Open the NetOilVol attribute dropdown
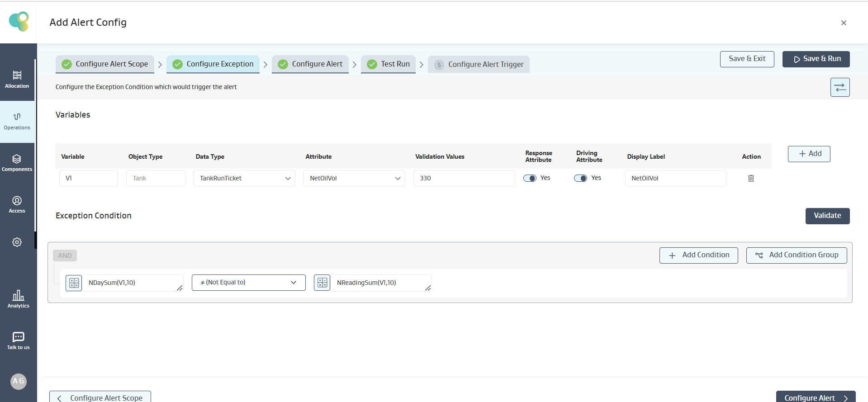The width and height of the screenshot is (868, 402). (x=354, y=178)
